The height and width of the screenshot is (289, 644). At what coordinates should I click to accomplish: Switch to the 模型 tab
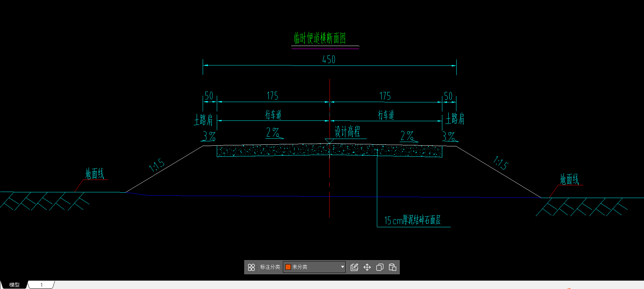(14, 285)
